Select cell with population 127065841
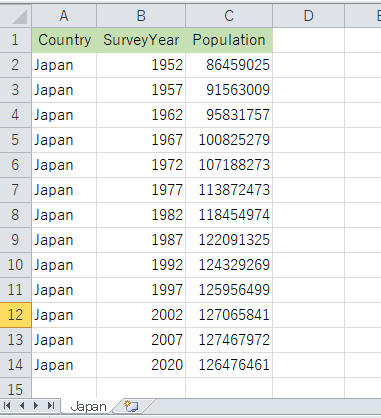The image size is (381, 418). [229, 315]
